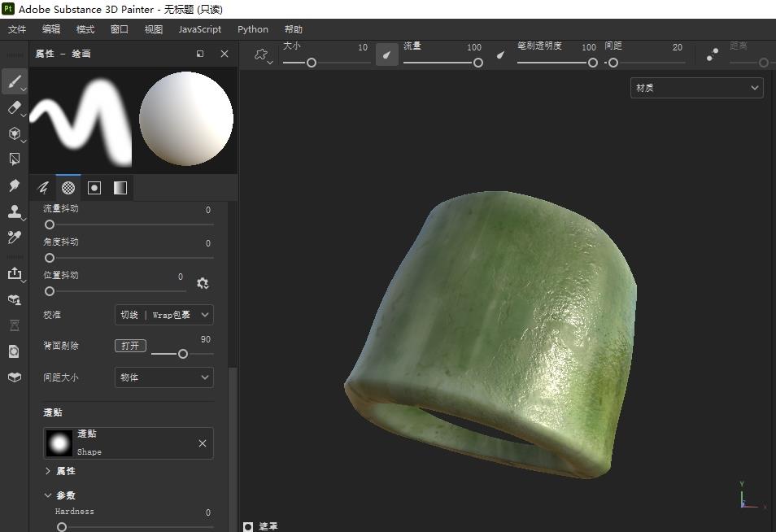The image size is (776, 532).
Task: Open the 间距大小 物体 dropdown
Action: tap(163, 377)
